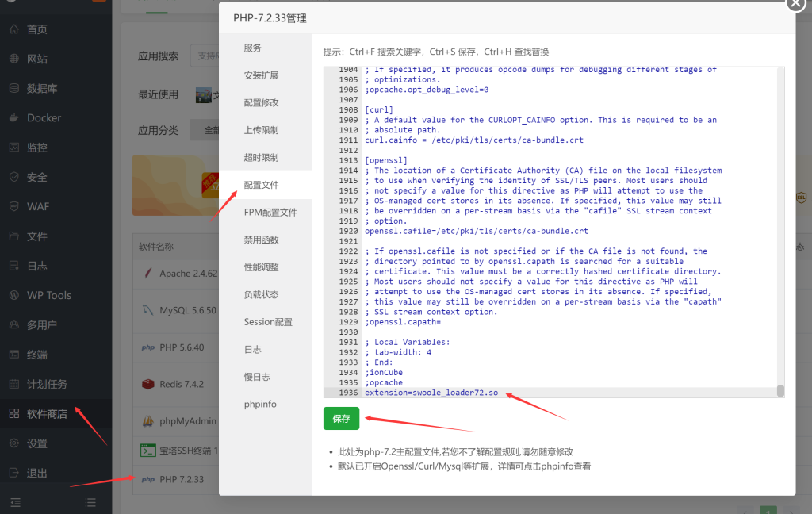
Task: Open the 安全 security panel
Action: pos(30,176)
